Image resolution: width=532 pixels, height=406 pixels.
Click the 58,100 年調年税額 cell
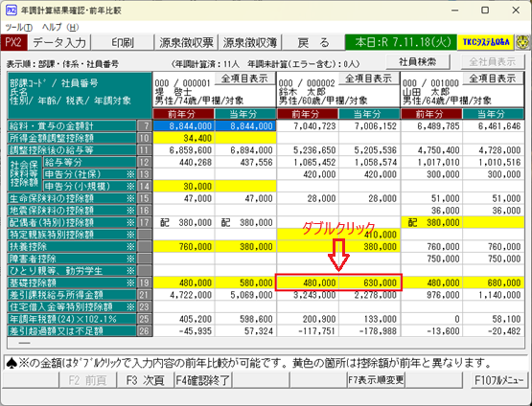tap(494, 319)
